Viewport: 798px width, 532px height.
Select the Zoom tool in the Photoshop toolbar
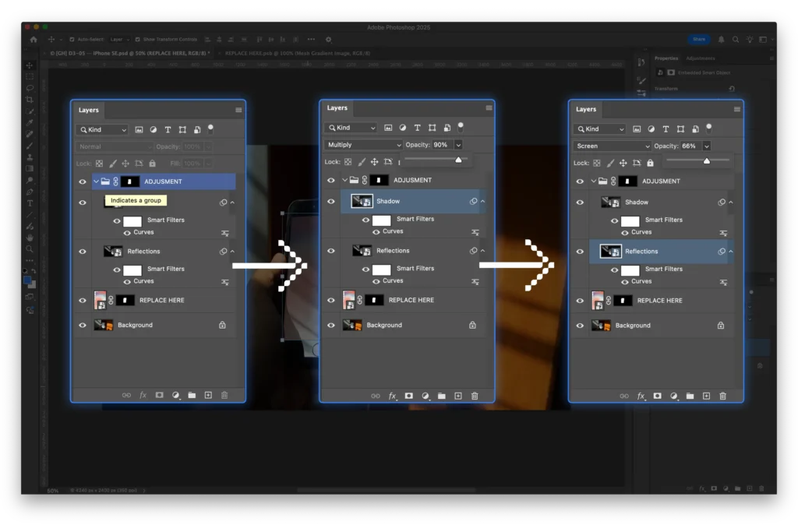pos(30,248)
